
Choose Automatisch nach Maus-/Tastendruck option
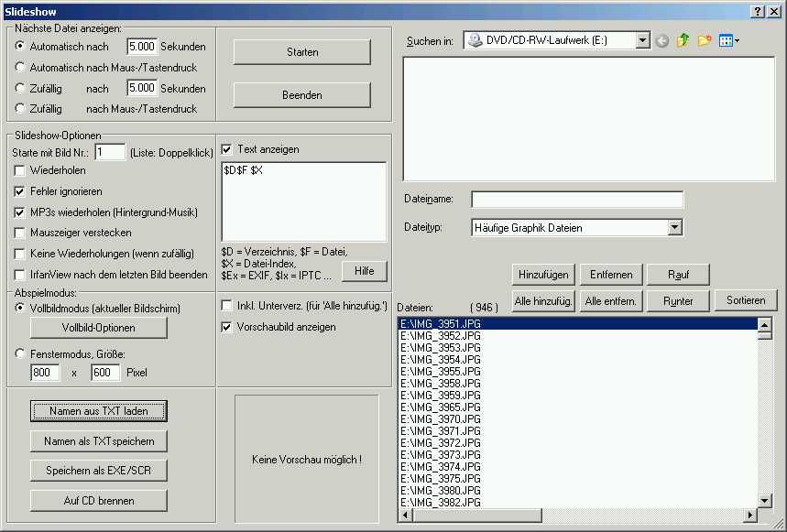20,68
